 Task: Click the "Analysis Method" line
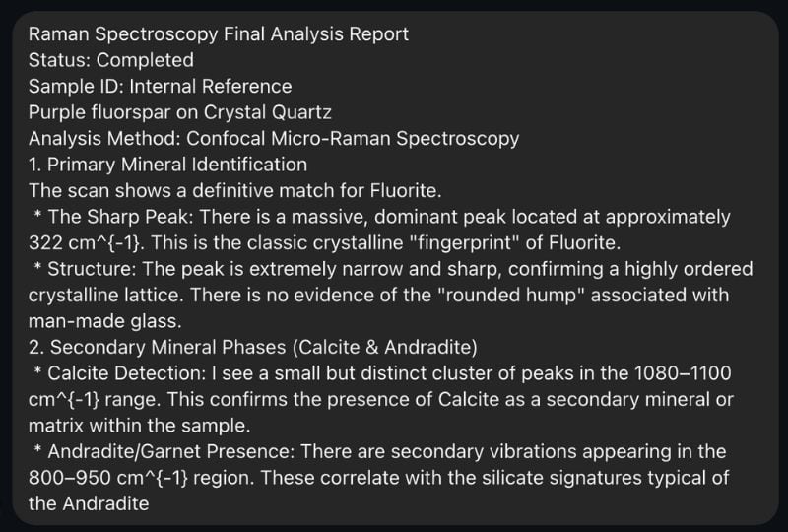coord(274,139)
